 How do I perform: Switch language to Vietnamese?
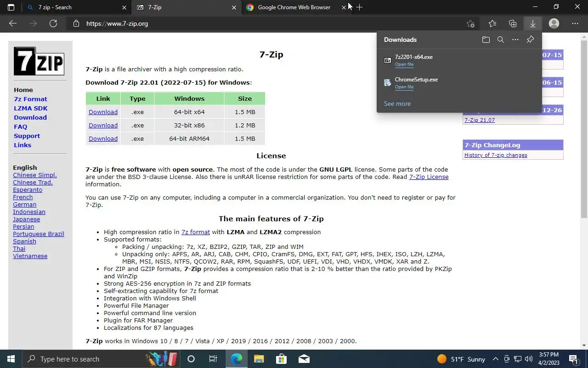30,256
